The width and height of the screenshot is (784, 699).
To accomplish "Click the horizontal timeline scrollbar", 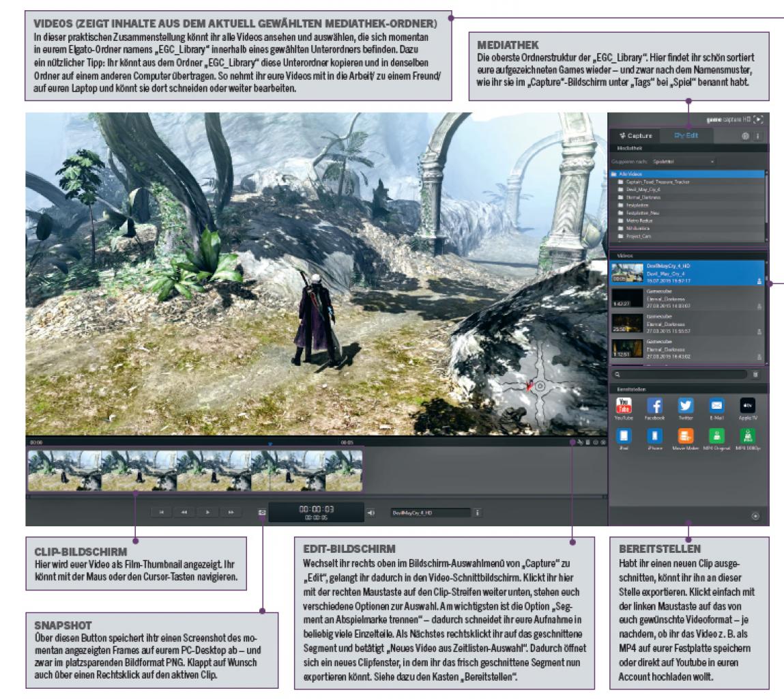I will coord(316,497).
